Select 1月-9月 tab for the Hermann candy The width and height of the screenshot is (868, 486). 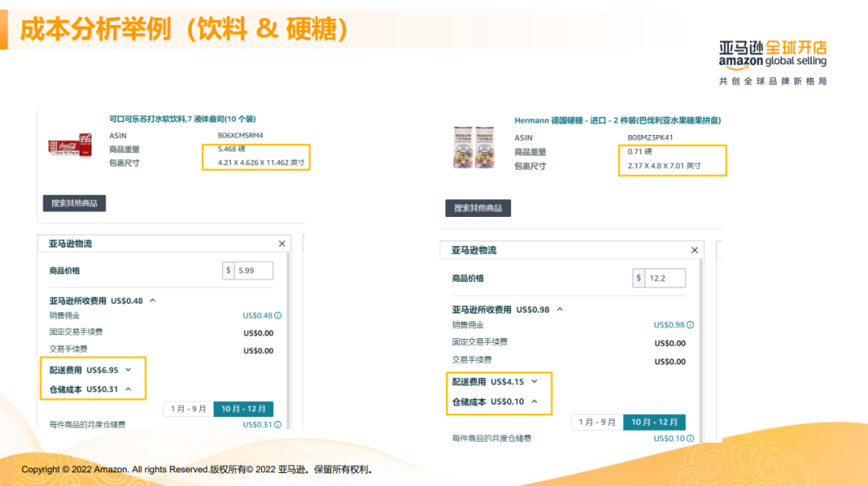(596, 423)
